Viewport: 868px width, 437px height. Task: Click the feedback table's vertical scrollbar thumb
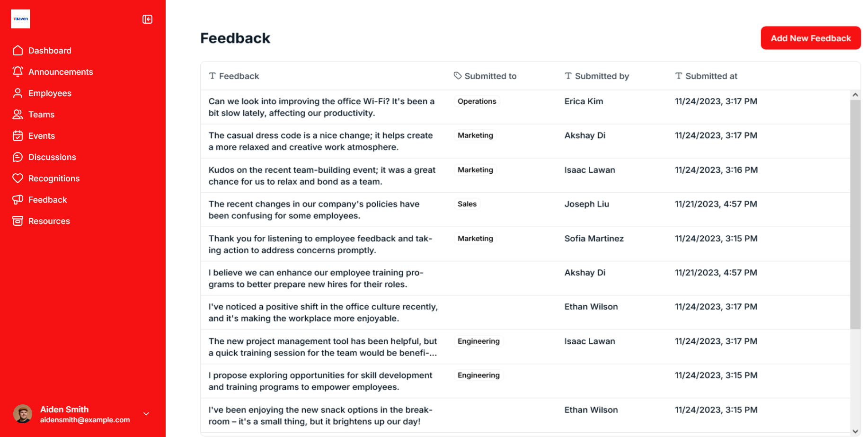pyautogui.click(x=855, y=213)
